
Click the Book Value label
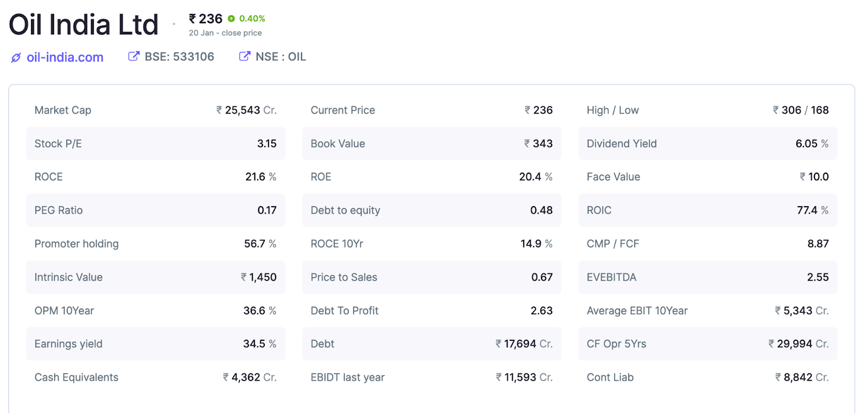click(x=338, y=144)
